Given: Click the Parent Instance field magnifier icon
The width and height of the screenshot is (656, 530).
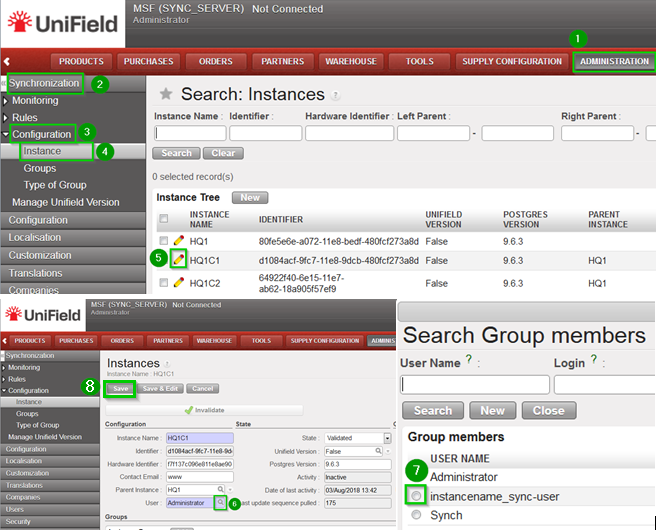Looking at the screenshot, I should [x=220, y=490].
